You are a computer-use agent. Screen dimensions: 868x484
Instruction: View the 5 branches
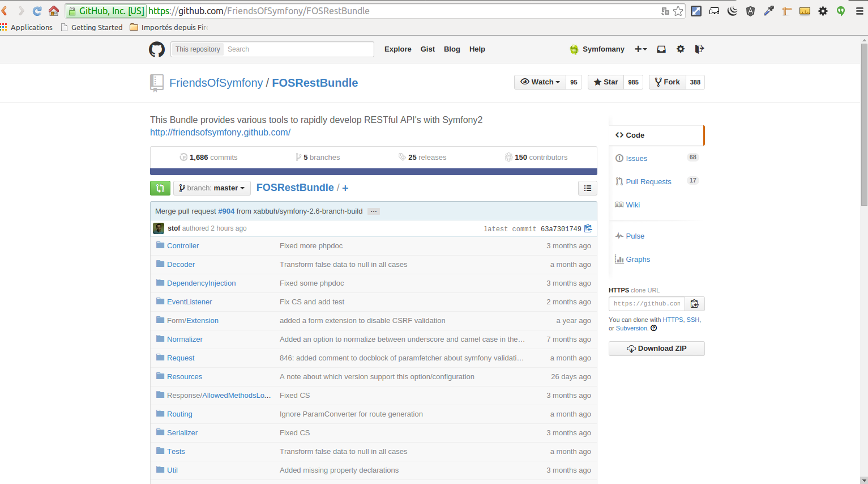click(318, 158)
